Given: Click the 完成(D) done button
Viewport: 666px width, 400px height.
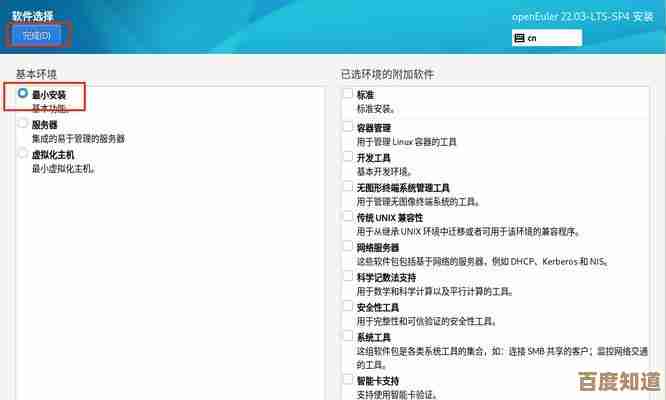Looking at the screenshot, I should point(37,35).
